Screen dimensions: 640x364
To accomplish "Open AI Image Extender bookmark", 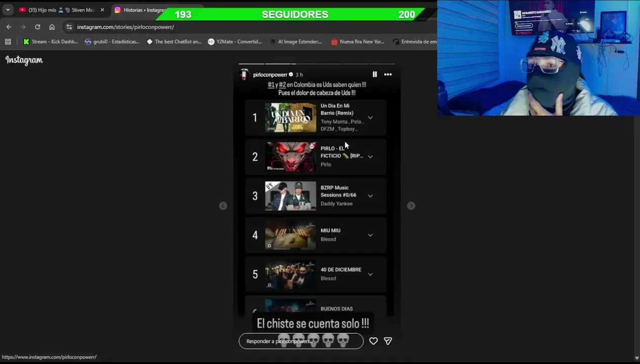I will (296, 41).
